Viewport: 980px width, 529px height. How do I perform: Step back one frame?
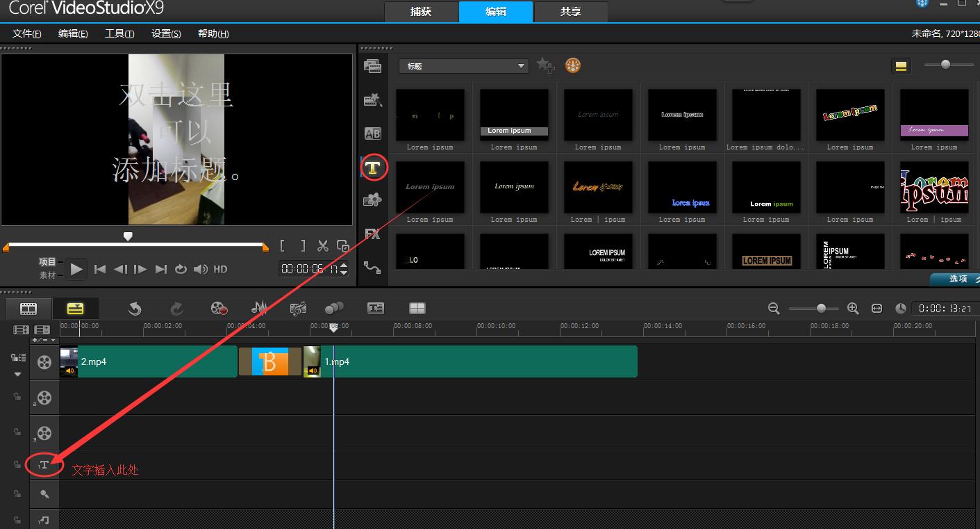coord(120,269)
